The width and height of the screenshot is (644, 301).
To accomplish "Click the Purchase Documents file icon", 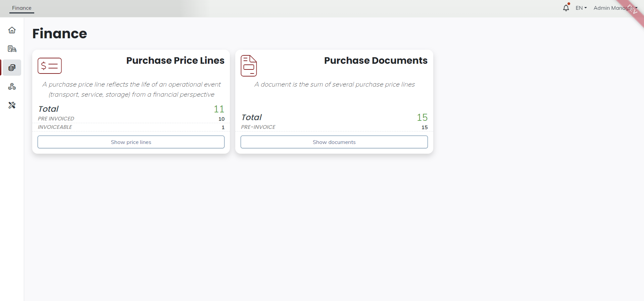I will pos(249,66).
